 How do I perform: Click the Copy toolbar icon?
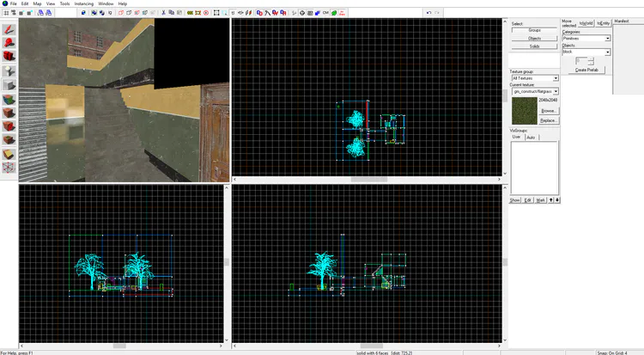tap(171, 13)
